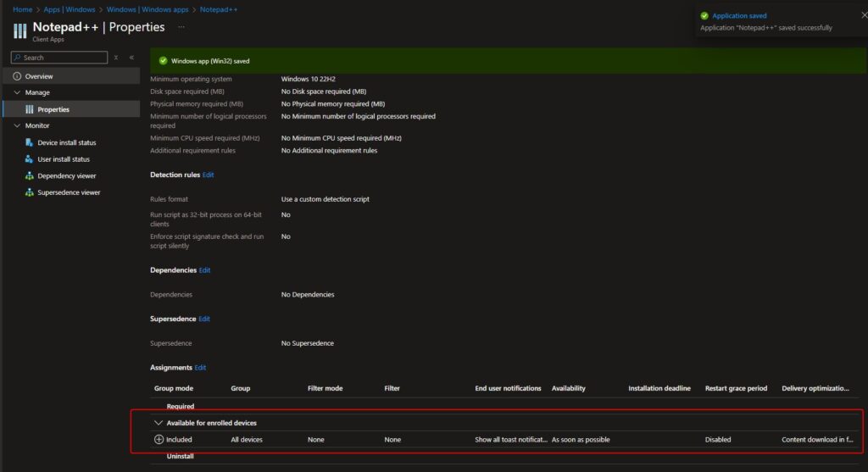Click the Notepad++ breadcrumb
The image size is (868, 472).
(219, 9)
